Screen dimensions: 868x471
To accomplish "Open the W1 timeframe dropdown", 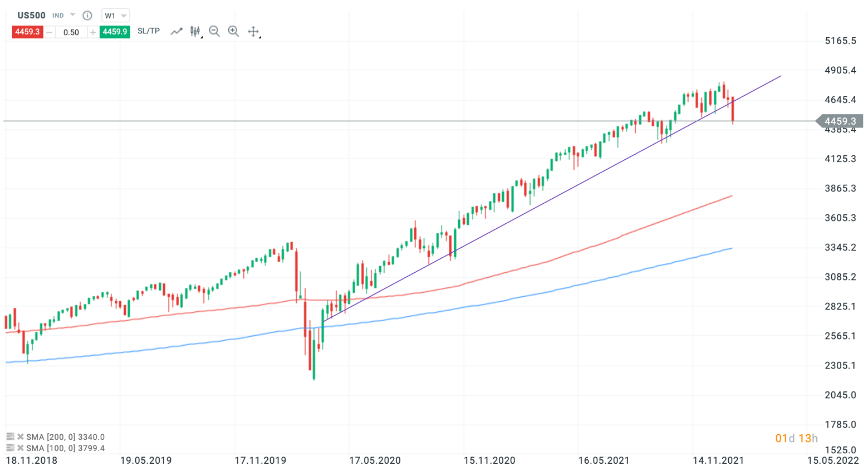I will 116,16.
